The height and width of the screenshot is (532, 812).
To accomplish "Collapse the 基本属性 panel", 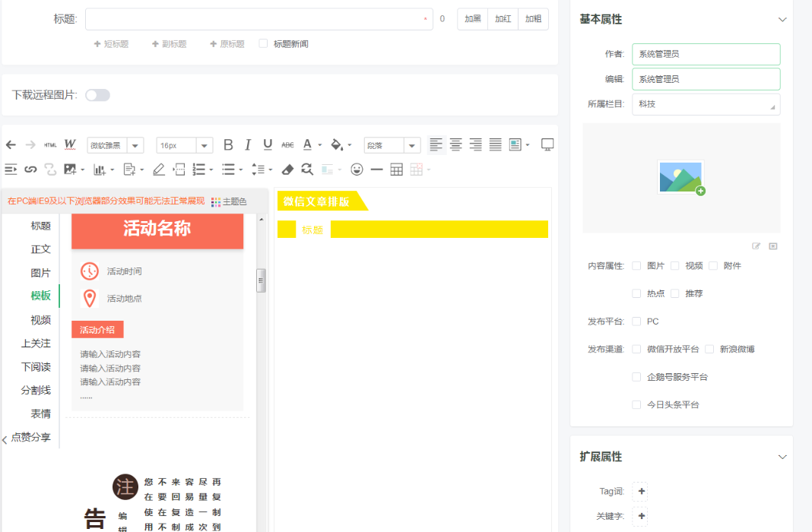I will (783, 19).
